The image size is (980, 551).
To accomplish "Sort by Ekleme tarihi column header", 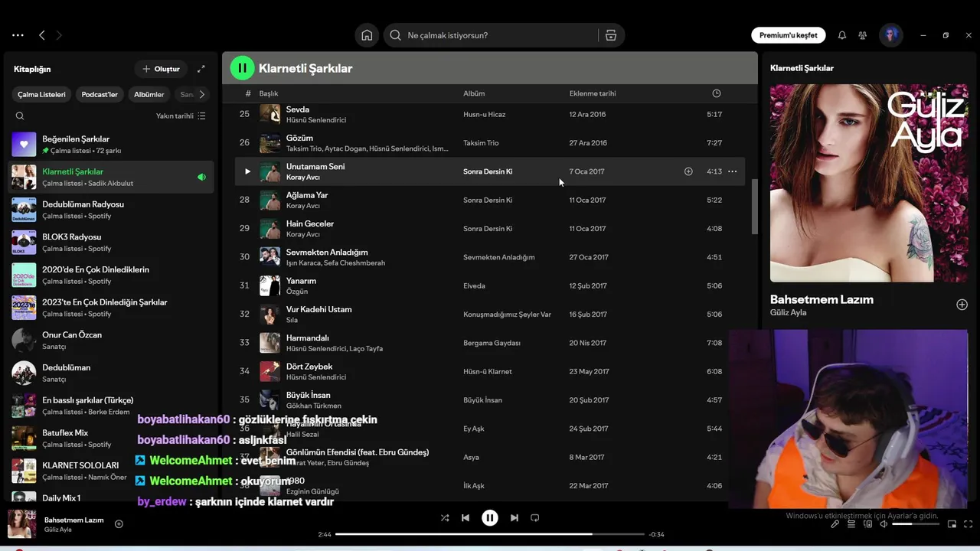I will [593, 93].
